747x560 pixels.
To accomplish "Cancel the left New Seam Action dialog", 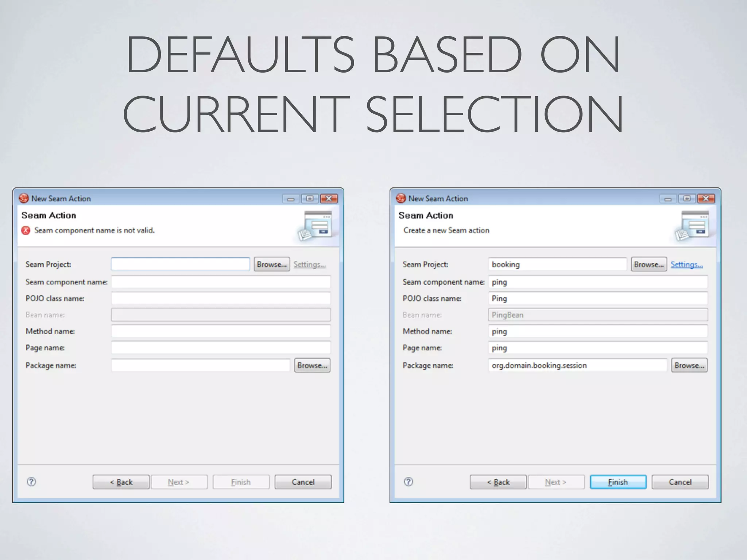I will pyautogui.click(x=303, y=482).
